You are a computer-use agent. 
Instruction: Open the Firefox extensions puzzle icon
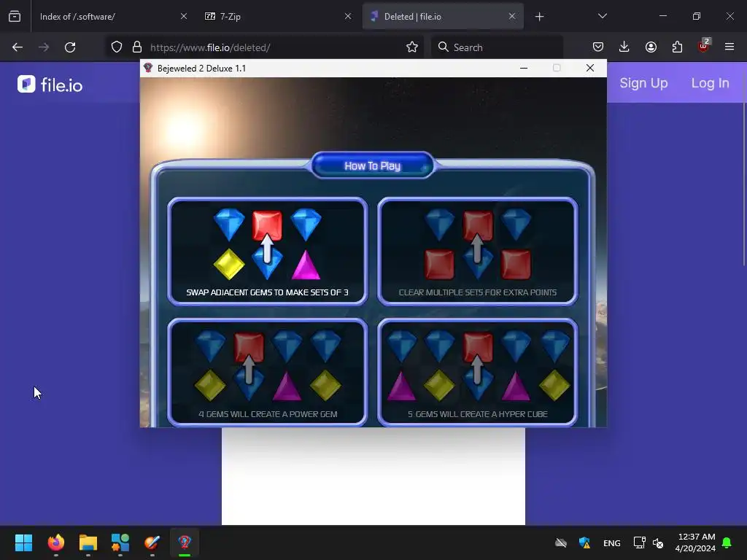[x=677, y=47]
